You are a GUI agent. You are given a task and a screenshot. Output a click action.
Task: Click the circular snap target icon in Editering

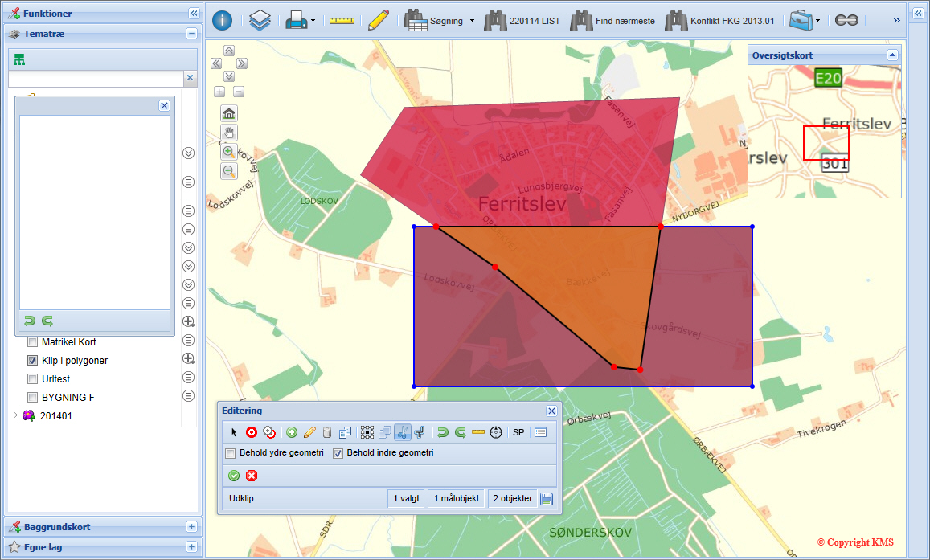pos(496,432)
